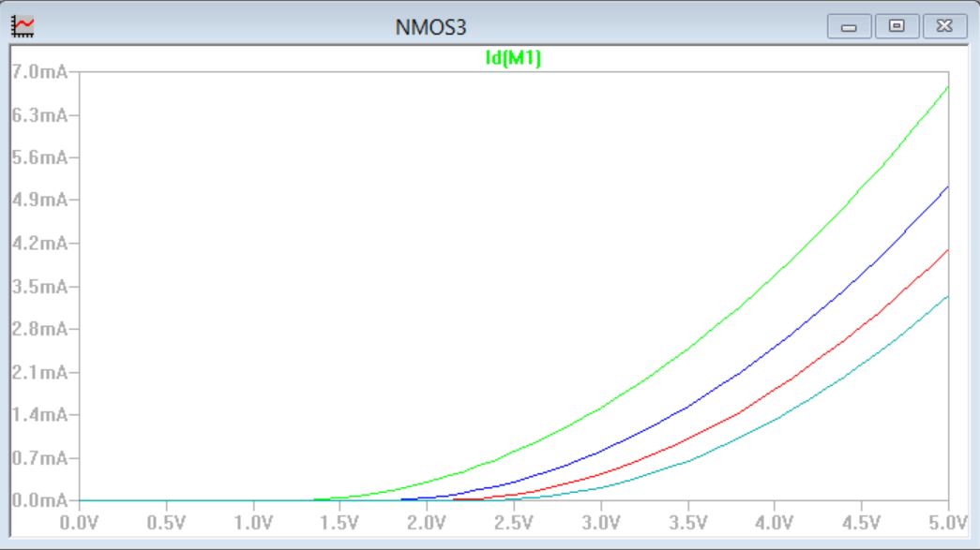Select the Id(M1) trace label
This screenshot has width=980, height=550.
click(x=513, y=58)
